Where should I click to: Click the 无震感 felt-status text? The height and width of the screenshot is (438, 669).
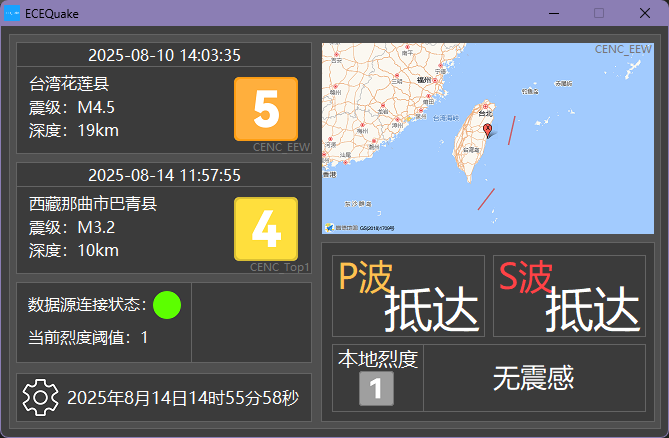click(533, 378)
